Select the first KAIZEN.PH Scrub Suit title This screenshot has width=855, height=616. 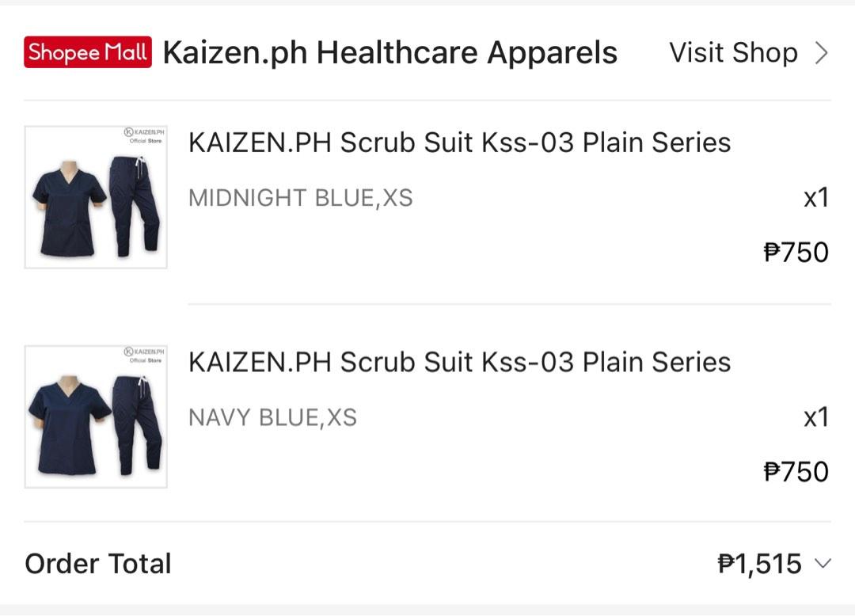459,143
